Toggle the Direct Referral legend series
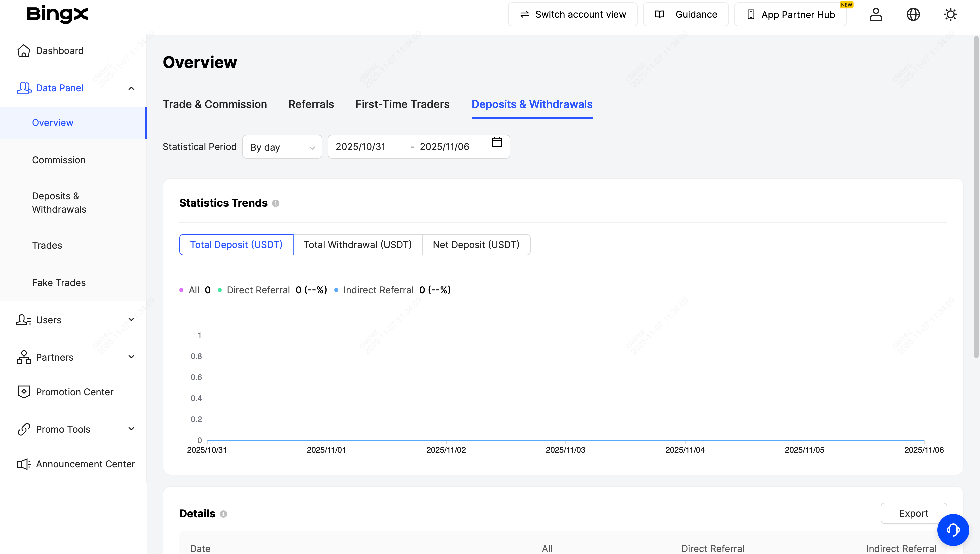The height and width of the screenshot is (554, 980). pyautogui.click(x=258, y=290)
